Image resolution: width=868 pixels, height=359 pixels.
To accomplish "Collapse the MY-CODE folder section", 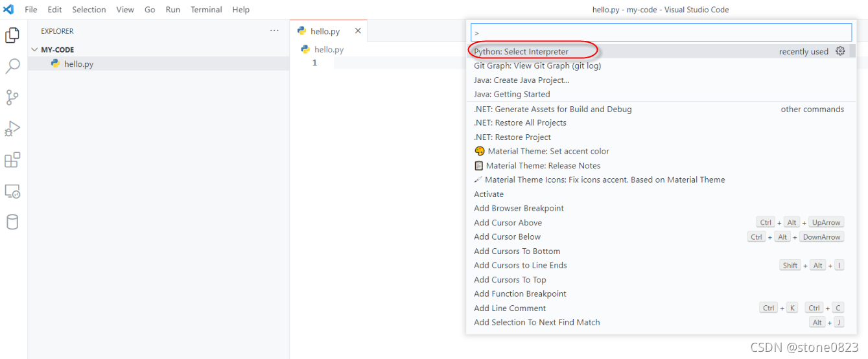I will pyautogui.click(x=35, y=49).
